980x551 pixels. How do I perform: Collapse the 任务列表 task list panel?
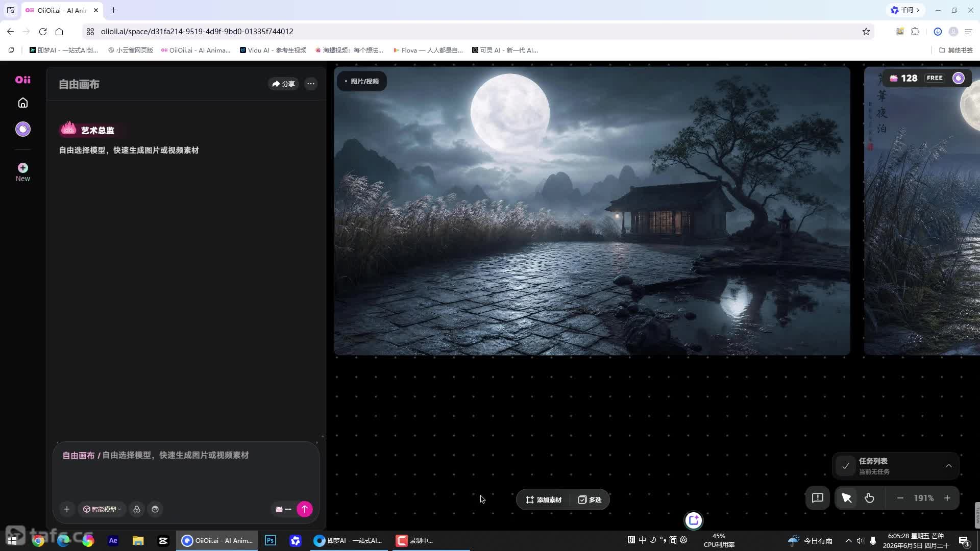point(948,466)
